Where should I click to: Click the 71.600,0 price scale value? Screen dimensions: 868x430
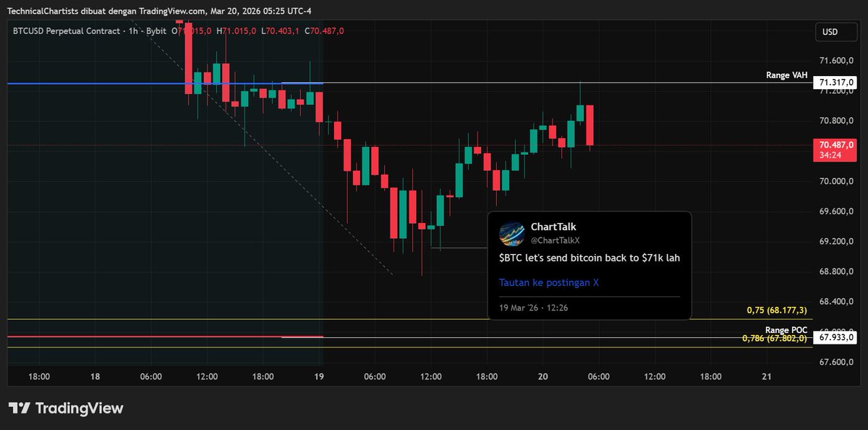pyautogui.click(x=838, y=61)
